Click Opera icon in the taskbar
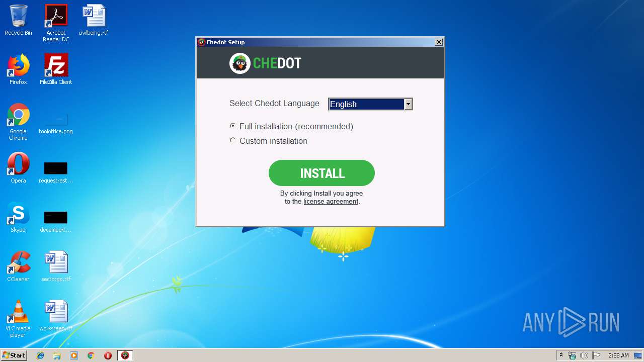The height and width of the screenshot is (362, 644). pyautogui.click(x=108, y=355)
